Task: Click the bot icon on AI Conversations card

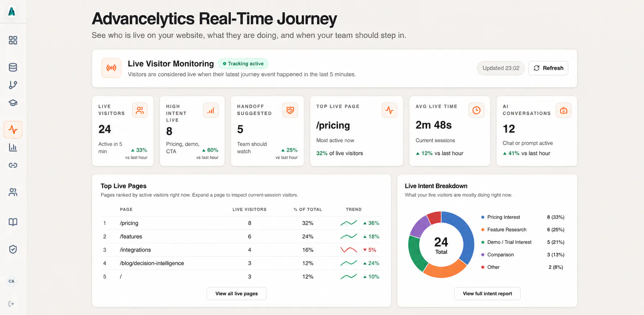Action: pos(563,110)
